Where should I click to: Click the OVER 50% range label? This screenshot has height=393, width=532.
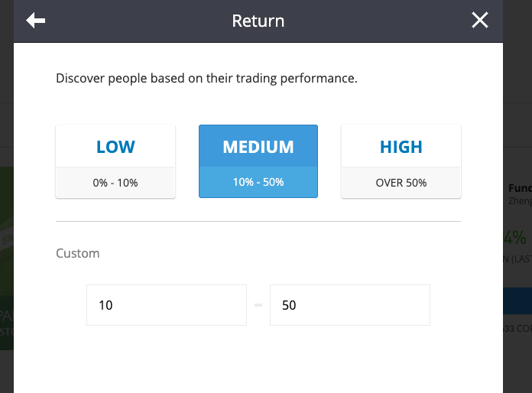tap(401, 183)
